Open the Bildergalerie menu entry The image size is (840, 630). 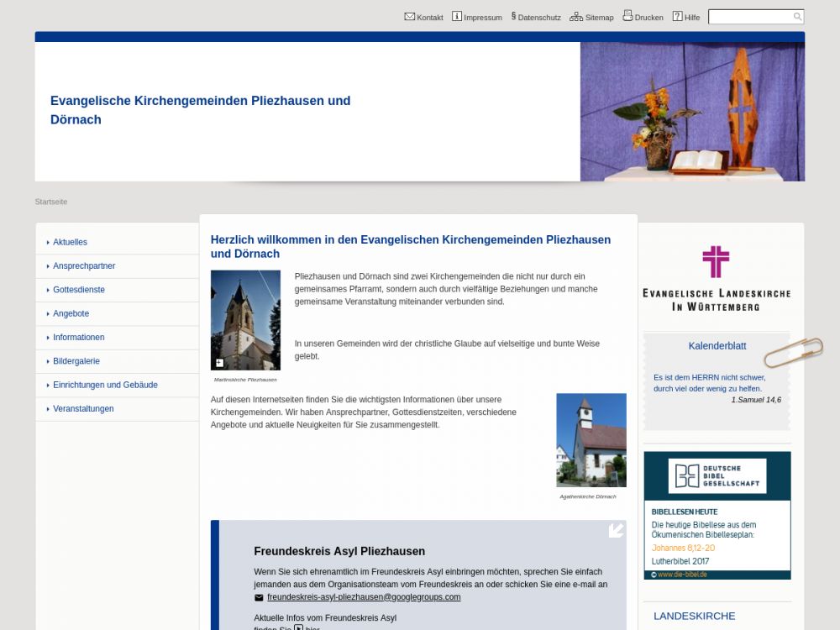click(x=76, y=361)
